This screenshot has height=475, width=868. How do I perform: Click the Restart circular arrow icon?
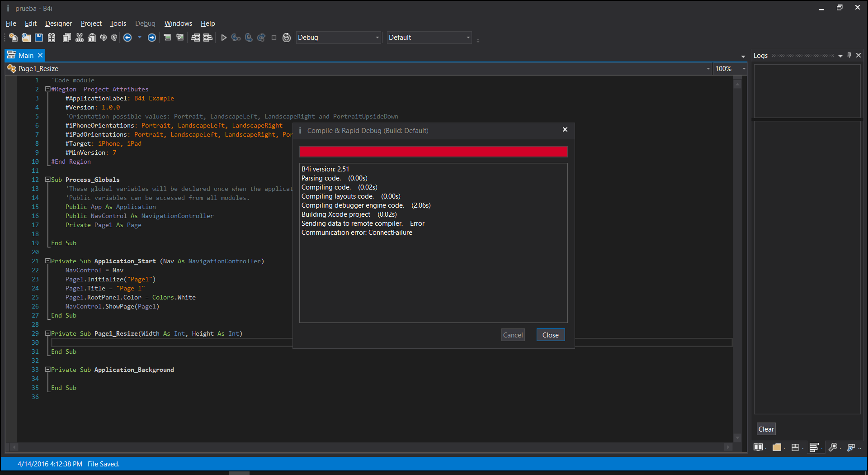(287, 38)
